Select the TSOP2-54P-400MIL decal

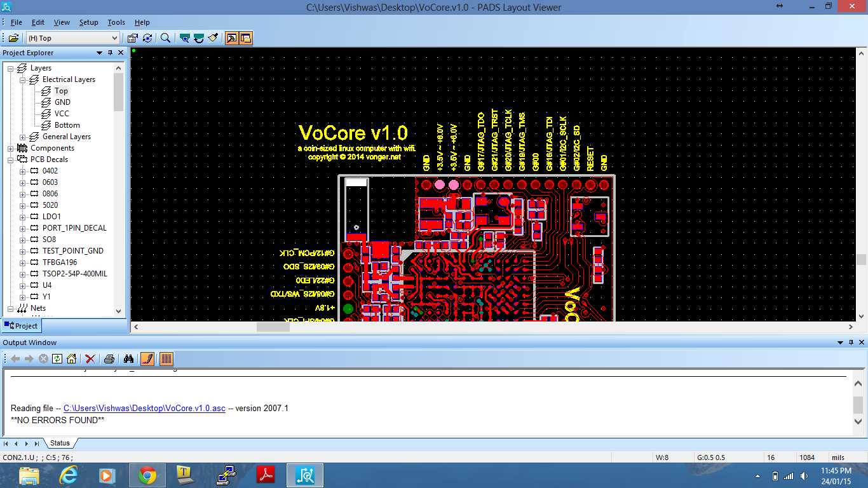(x=75, y=274)
